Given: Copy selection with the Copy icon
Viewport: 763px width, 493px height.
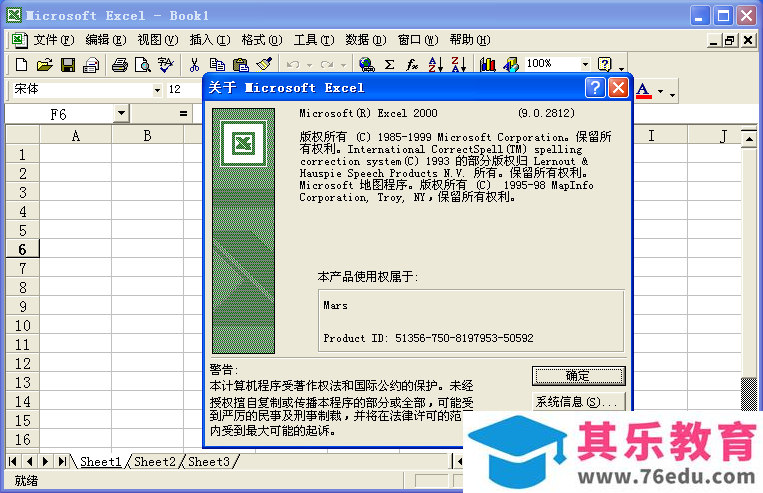Looking at the screenshot, I should [217, 64].
